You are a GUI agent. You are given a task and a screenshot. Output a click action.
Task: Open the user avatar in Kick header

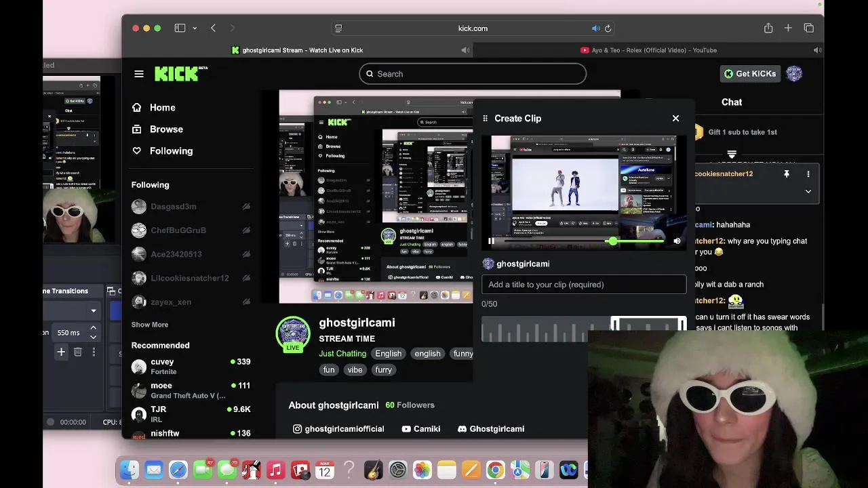point(794,74)
